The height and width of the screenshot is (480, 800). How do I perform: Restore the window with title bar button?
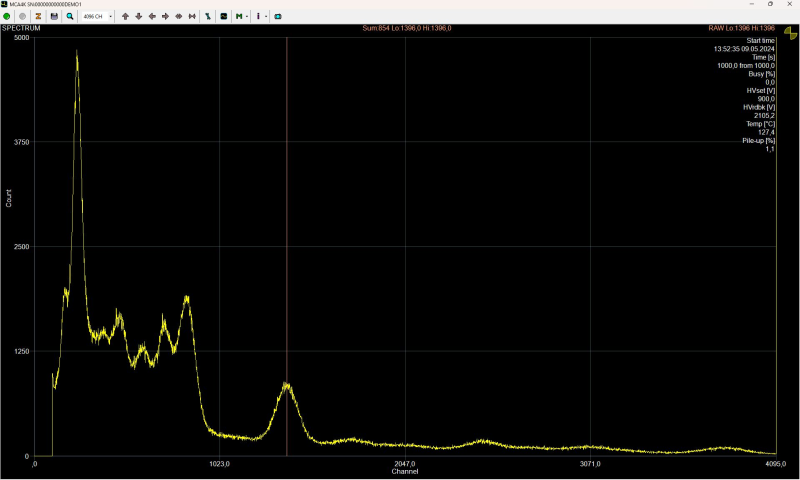pos(770,4)
